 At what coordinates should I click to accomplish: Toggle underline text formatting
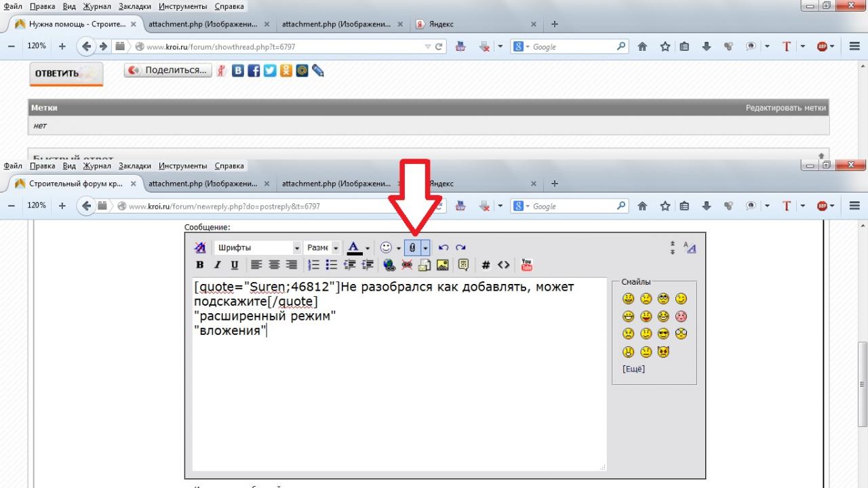[x=235, y=265]
